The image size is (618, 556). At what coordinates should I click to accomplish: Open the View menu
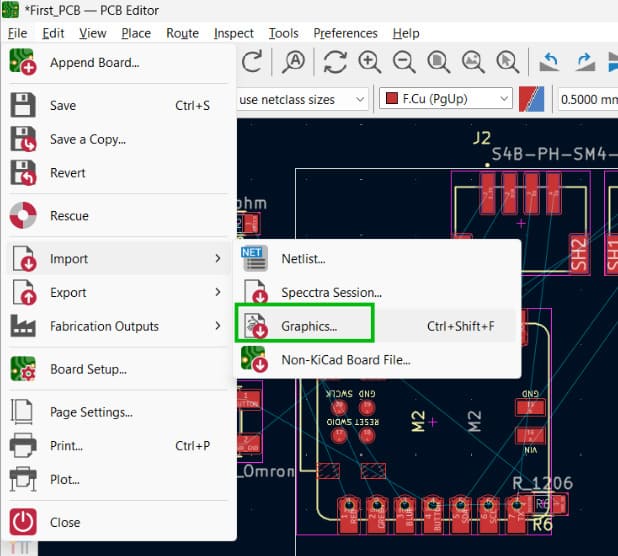pyautogui.click(x=93, y=33)
